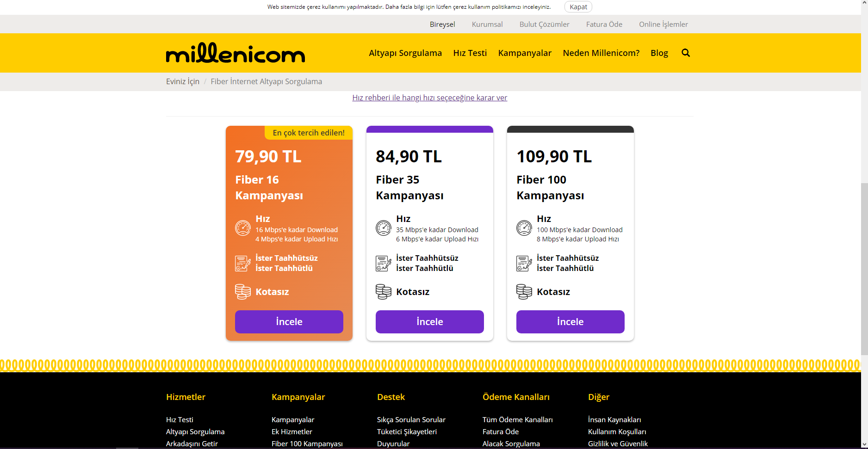Screen dimensions: 868x449
Task: Open Alacak Sorgulama footer link
Action: (x=511, y=443)
